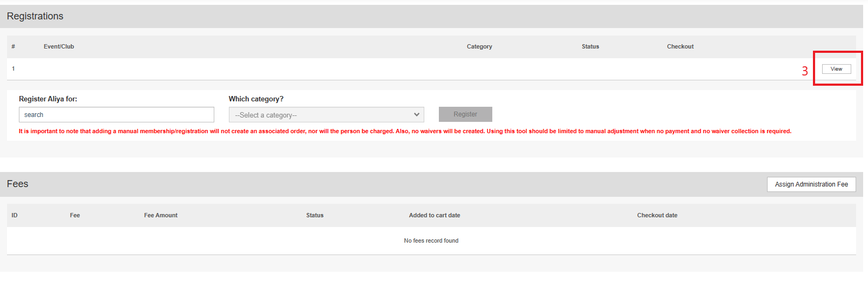The width and height of the screenshot is (868, 282).
Task: Click the Added to cart date header
Action: pyautogui.click(x=434, y=216)
